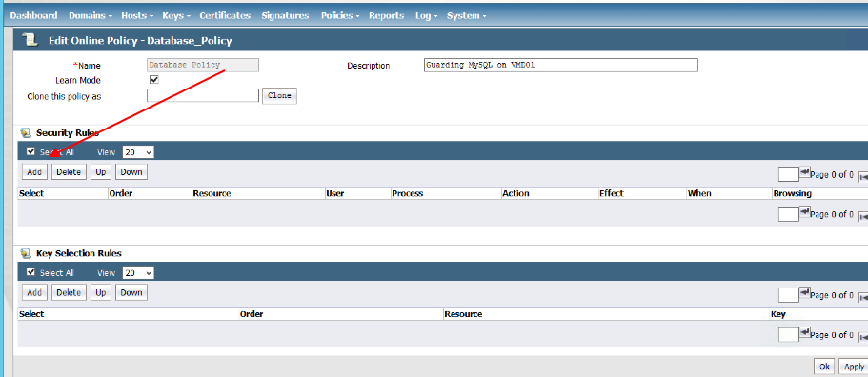Click the Description text field
The width and height of the screenshot is (868, 377).
coord(561,66)
